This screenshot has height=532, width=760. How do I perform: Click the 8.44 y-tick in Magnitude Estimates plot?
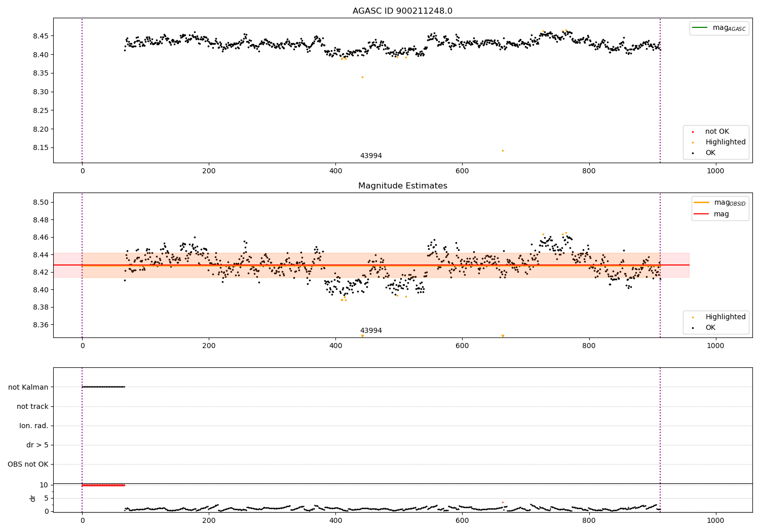click(41, 255)
